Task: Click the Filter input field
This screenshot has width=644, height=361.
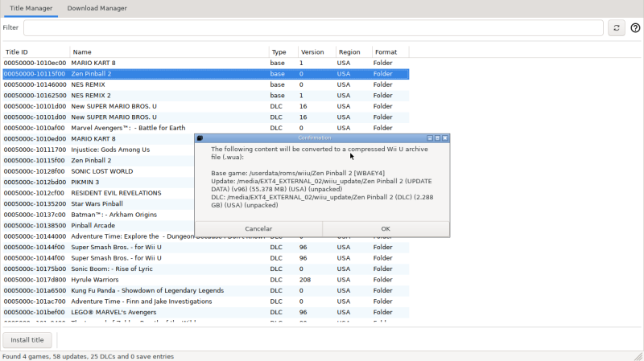Action: [x=313, y=28]
